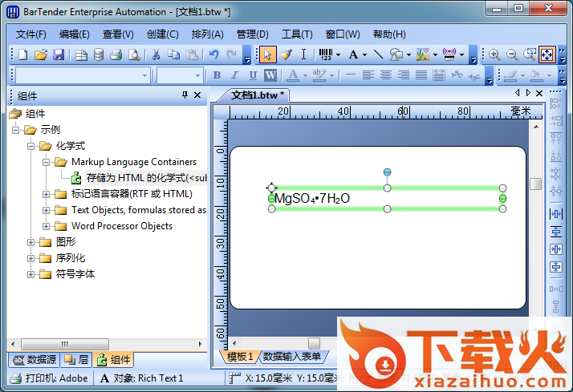The height and width of the screenshot is (392, 573).
Task: Switch to the 数据输入表单 tab
Action: point(291,356)
